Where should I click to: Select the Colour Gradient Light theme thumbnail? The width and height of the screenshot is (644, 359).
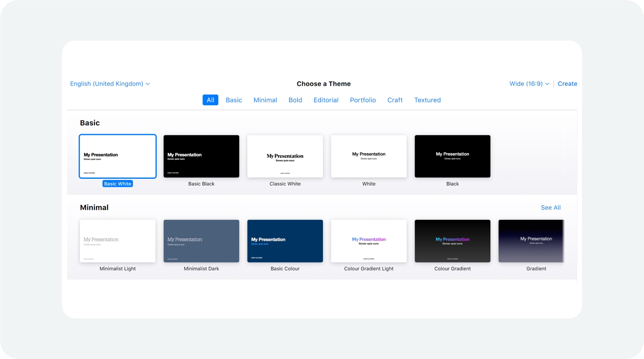coord(369,241)
